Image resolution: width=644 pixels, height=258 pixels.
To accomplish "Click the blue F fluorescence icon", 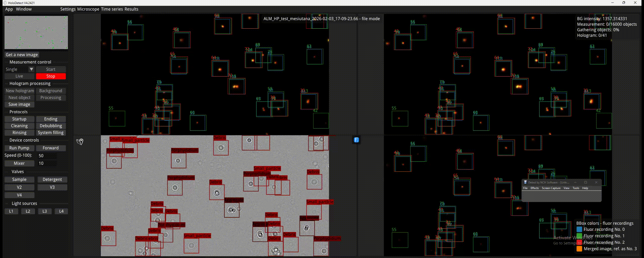I will click(x=356, y=140).
